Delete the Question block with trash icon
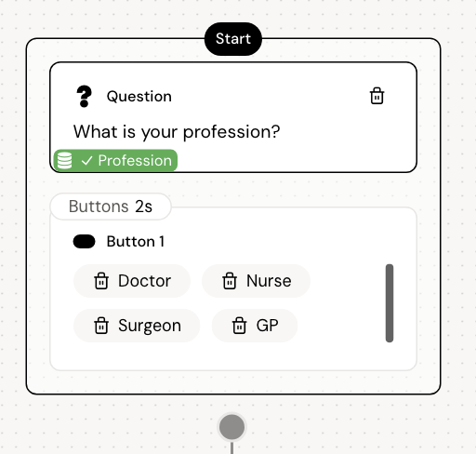This screenshot has width=476, height=454. (377, 96)
